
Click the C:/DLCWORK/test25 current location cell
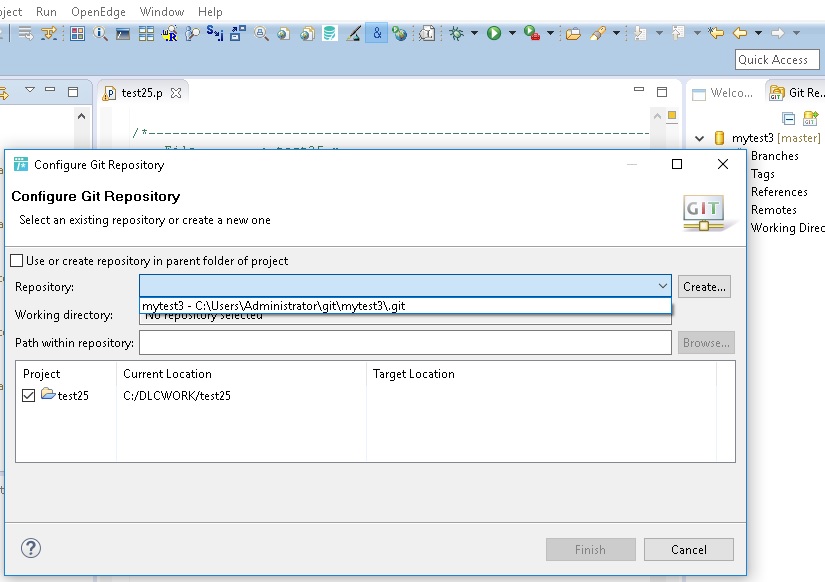tap(177, 396)
